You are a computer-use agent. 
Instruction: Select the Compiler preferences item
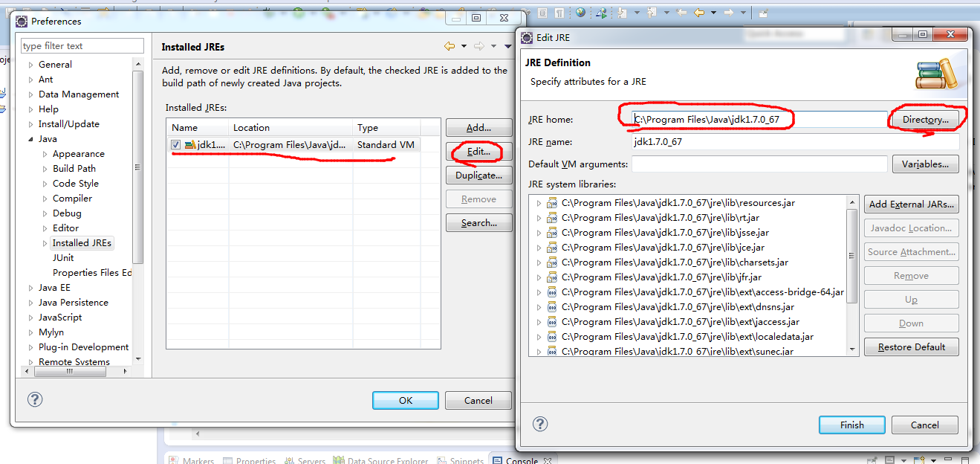pos(72,199)
